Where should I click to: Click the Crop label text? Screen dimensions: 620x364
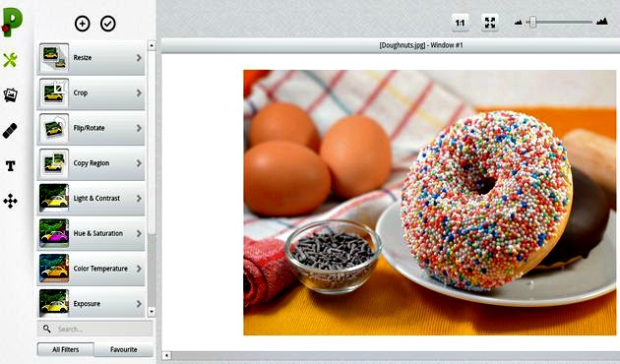click(81, 92)
